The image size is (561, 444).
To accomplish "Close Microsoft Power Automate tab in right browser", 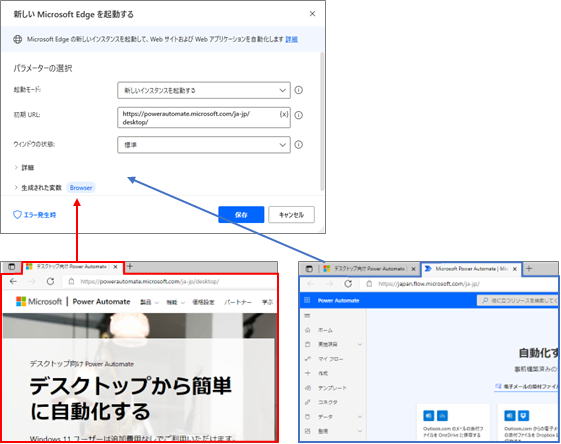I will 515,269.
